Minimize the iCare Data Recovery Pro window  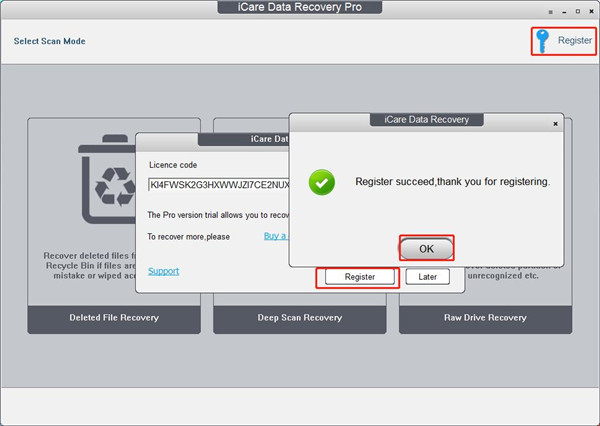[x=564, y=12]
